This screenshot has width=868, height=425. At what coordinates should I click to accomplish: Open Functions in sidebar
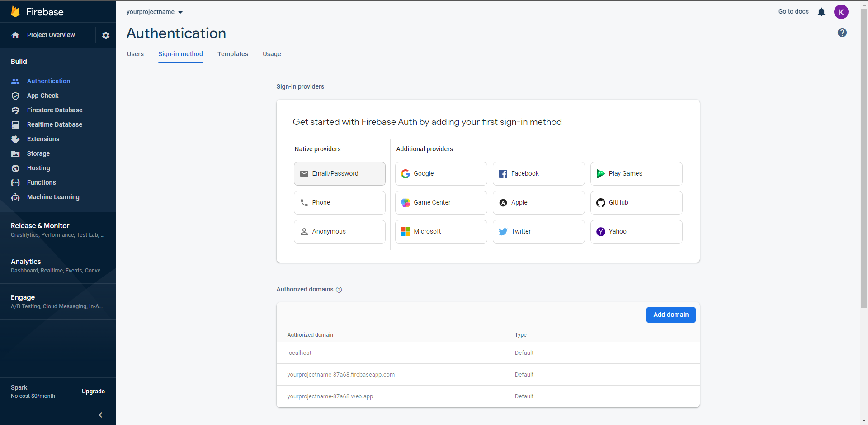[x=42, y=182]
